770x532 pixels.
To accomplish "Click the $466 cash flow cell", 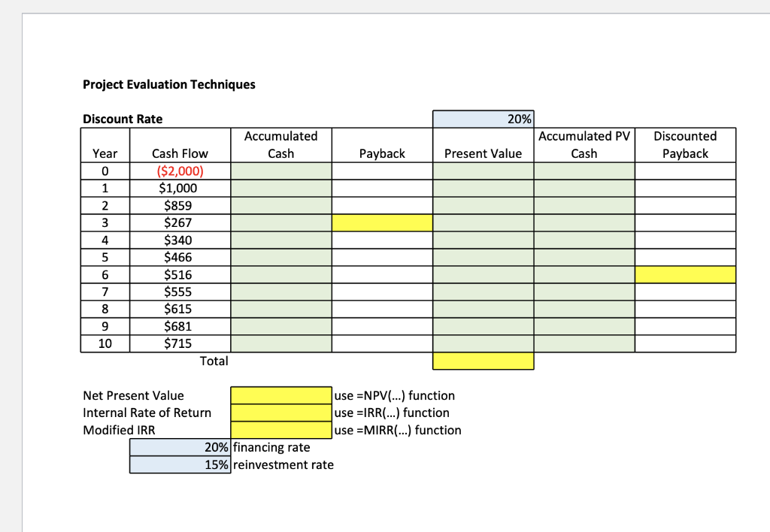I will pos(180,258).
